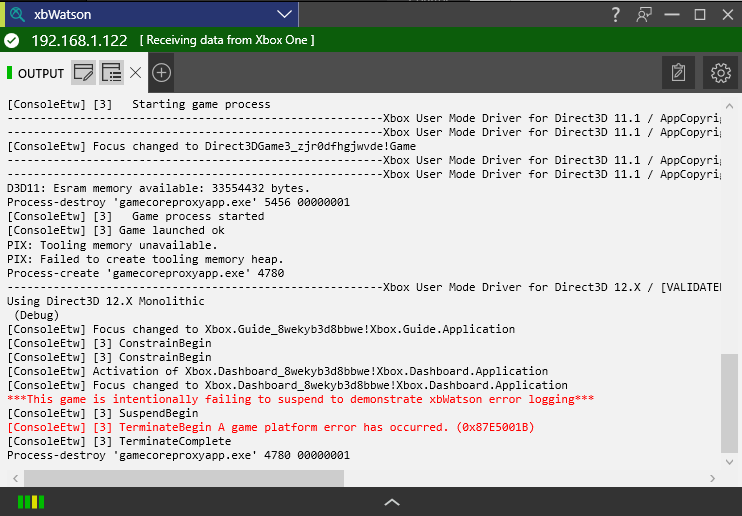The image size is (742, 516).
Task: Click 'PIX: Tooling memory unavailable.' line
Action: [x=112, y=245]
